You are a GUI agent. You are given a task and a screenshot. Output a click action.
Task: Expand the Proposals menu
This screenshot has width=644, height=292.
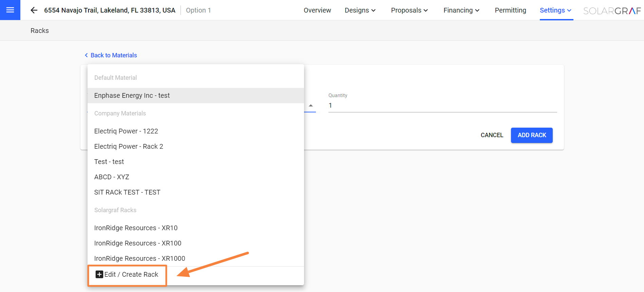(409, 10)
